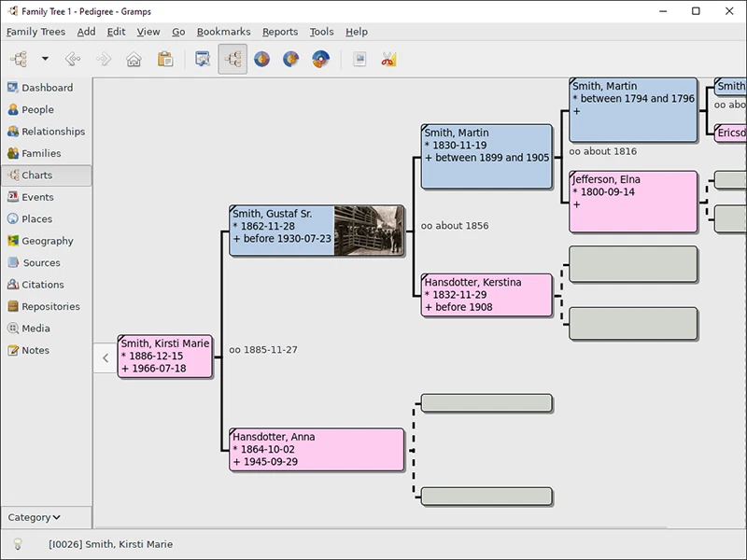Image resolution: width=747 pixels, height=560 pixels.
Task: Navigate back using the Back arrow icon
Action: pos(74,59)
